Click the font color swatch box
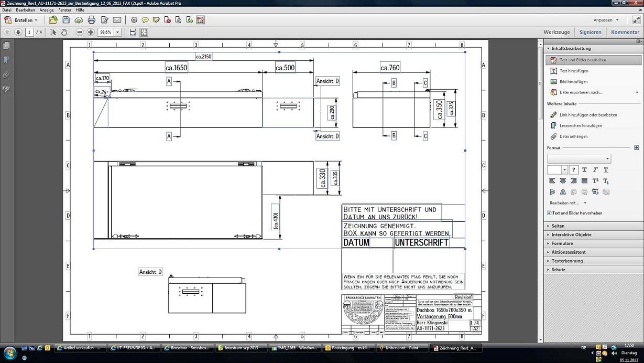644x363 pixels. (x=554, y=169)
